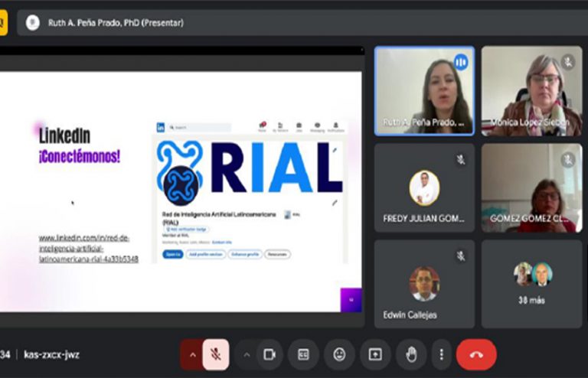This screenshot has height=378, width=588.
Task: Click the presenter name tab at top
Action: tap(115, 23)
